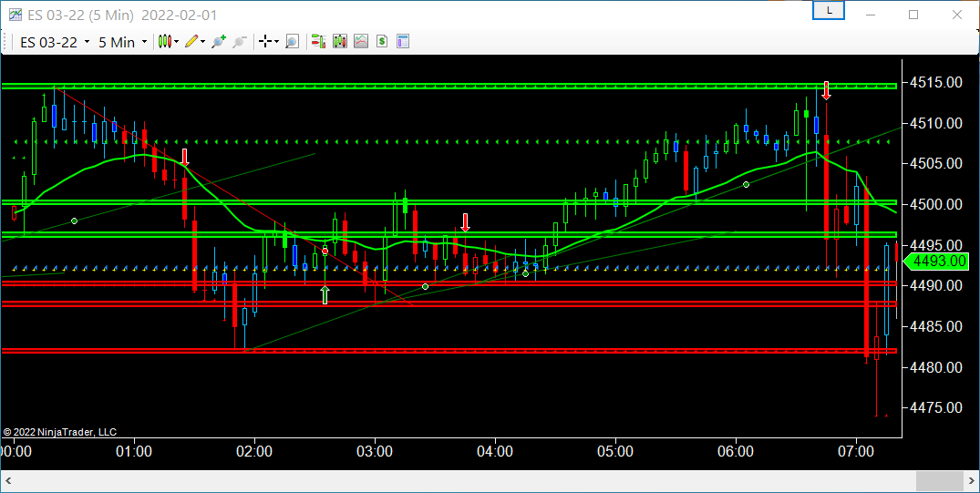
Task: Open the 5 Min interval dropdown
Action: click(x=122, y=42)
